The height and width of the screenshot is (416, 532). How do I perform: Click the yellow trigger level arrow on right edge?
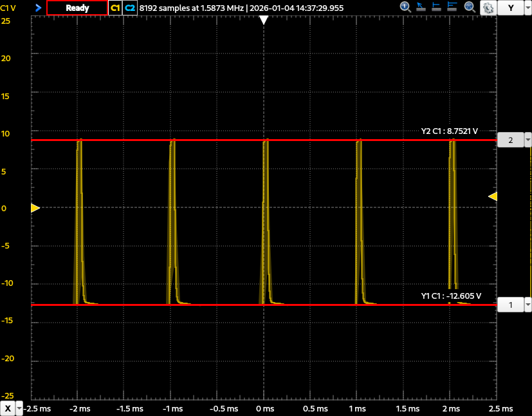point(493,196)
